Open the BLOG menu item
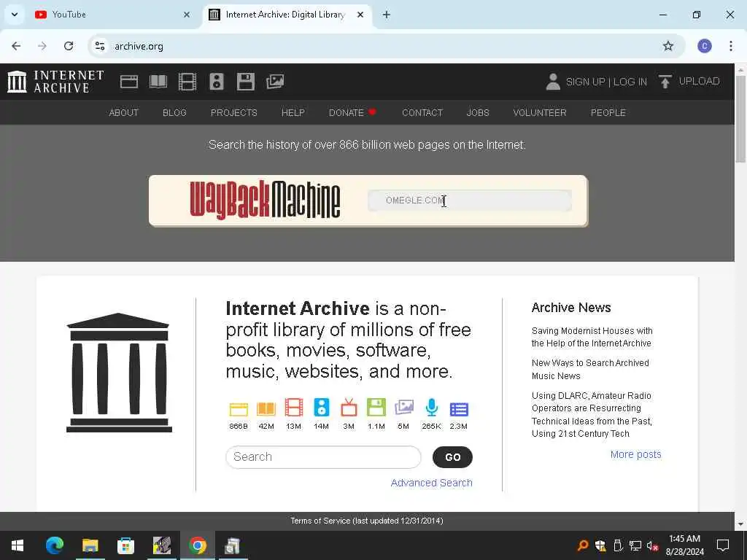Image resolution: width=747 pixels, height=560 pixels. 174,113
